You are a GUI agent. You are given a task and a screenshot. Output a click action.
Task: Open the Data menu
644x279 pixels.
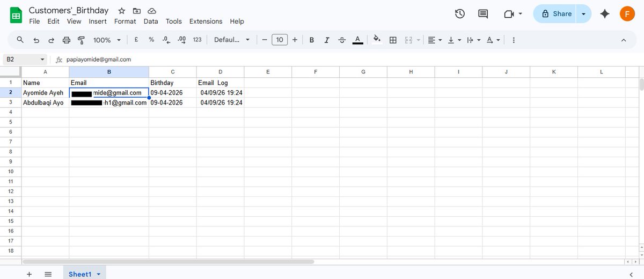tap(151, 21)
